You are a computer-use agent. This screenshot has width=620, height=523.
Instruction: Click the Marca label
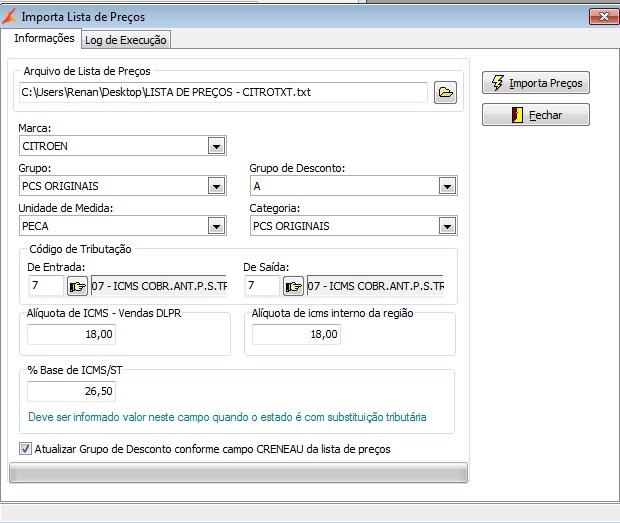click(35, 128)
